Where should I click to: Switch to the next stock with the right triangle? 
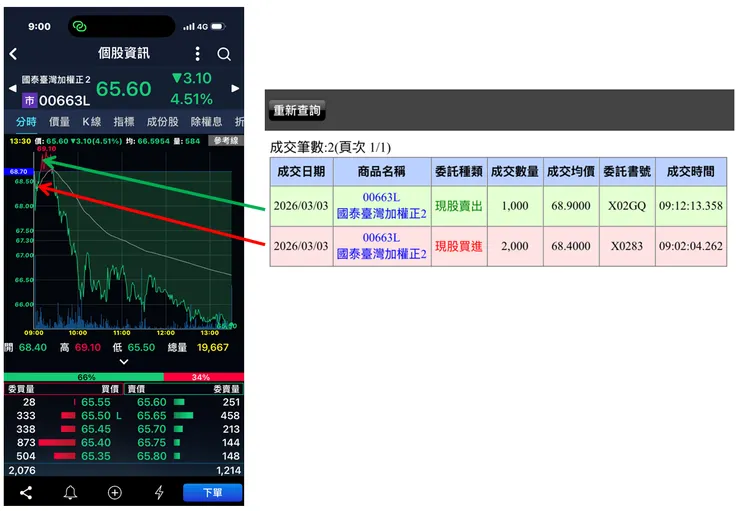(235, 88)
